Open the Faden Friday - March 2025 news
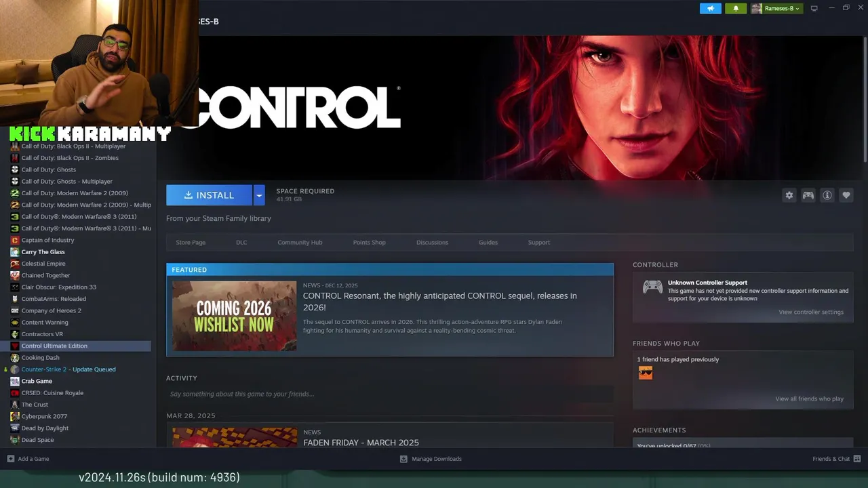This screenshot has width=868, height=488. coord(361,443)
